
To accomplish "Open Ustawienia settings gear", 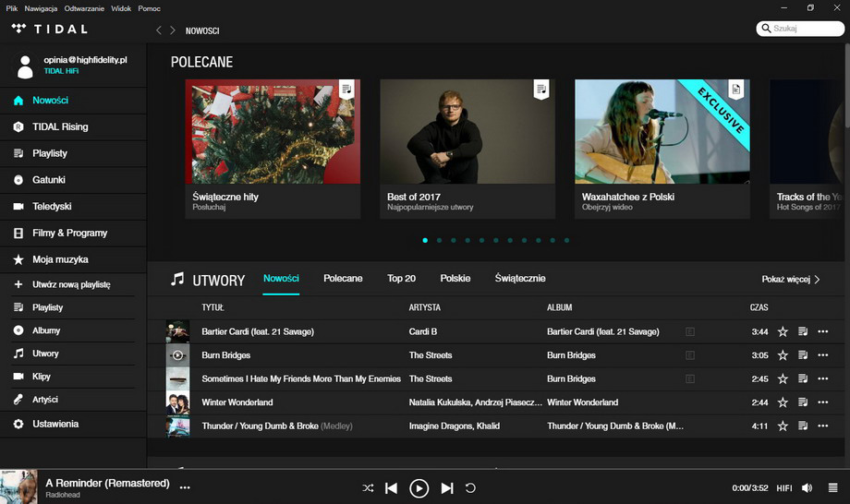I will click(x=18, y=424).
